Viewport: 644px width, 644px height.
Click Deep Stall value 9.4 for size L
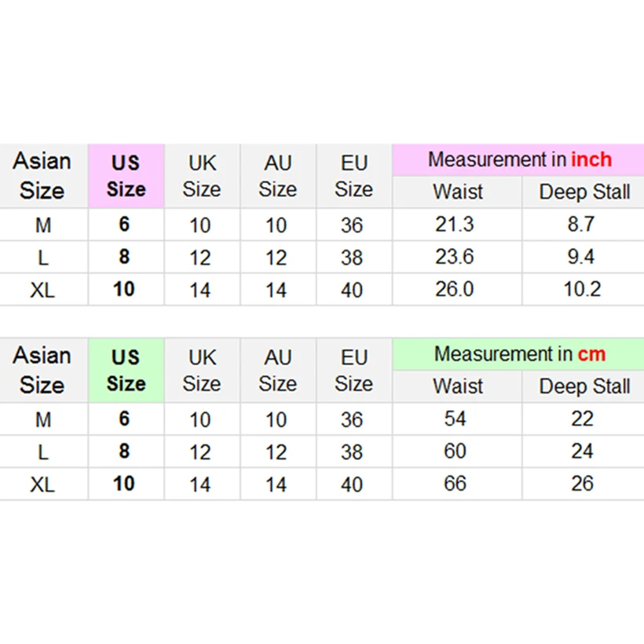click(x=582, y=258)
